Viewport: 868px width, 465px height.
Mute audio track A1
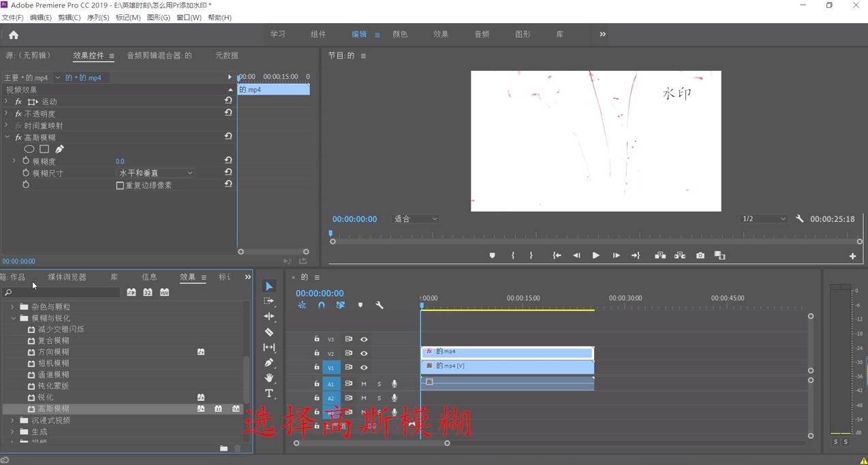(364, 384)
